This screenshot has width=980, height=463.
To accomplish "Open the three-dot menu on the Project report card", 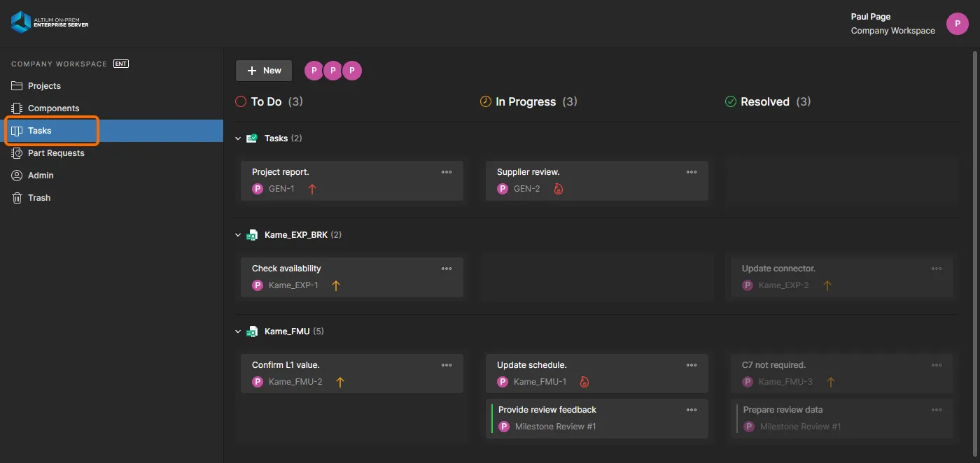I will (447, 172).
